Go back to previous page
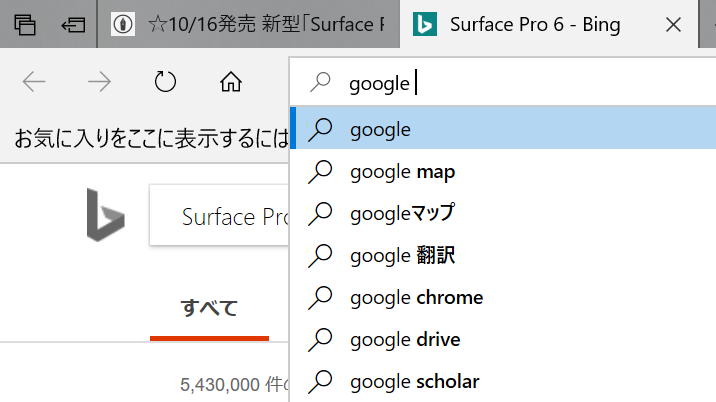 (34, 82)
